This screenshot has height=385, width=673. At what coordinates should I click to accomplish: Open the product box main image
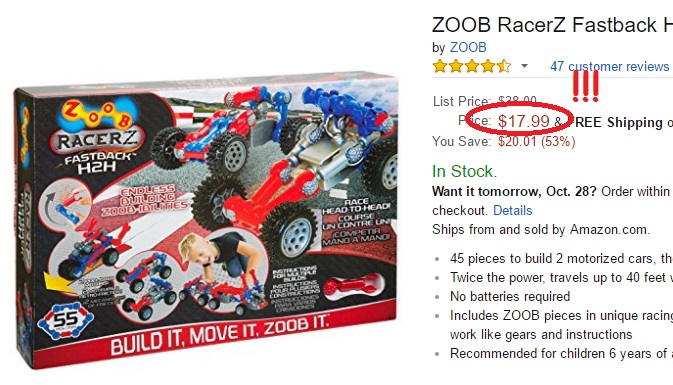[205, 221]
